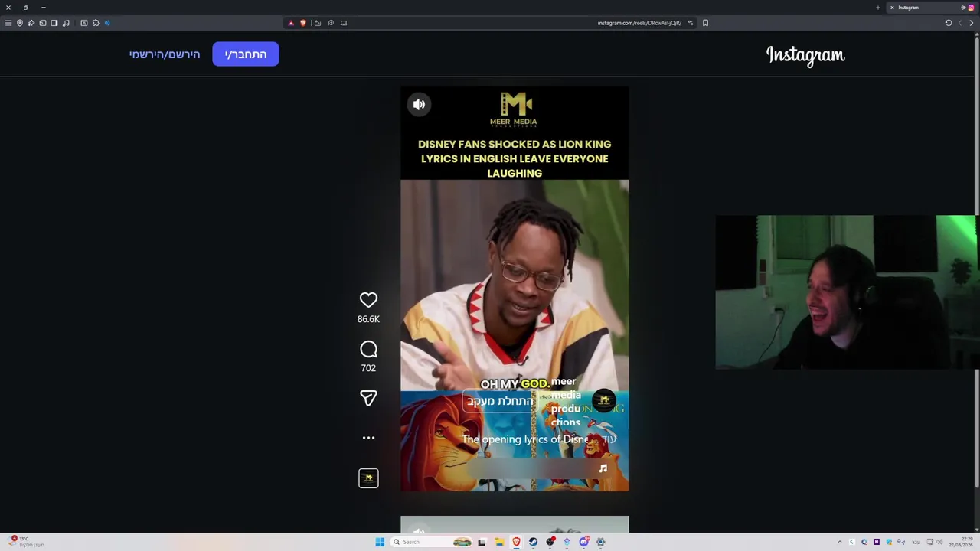Click the zoom magnifier icon in address bar
The image size is (980, 551).
point(331,23)
